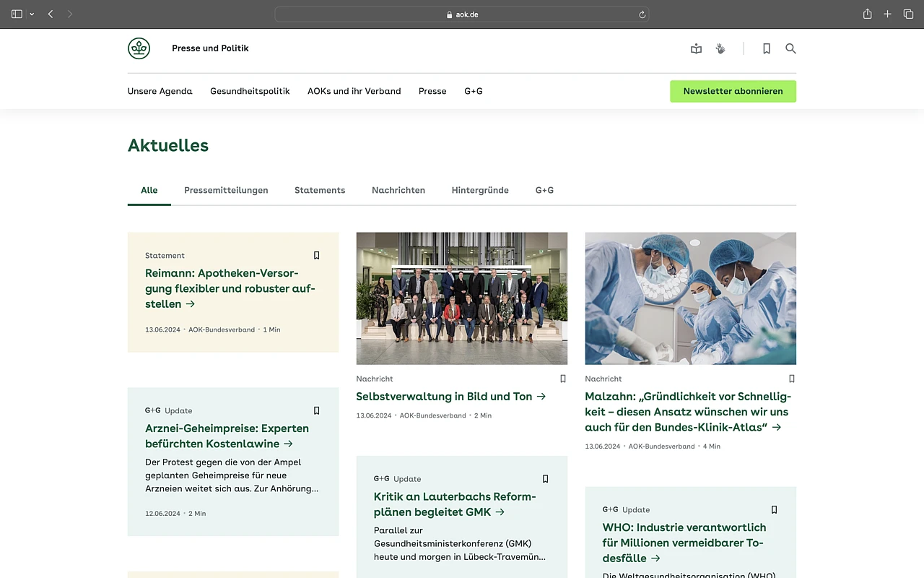Bookmark the Reimann Apotheken statement
924x578 pixels.
[x=316, y=255]
